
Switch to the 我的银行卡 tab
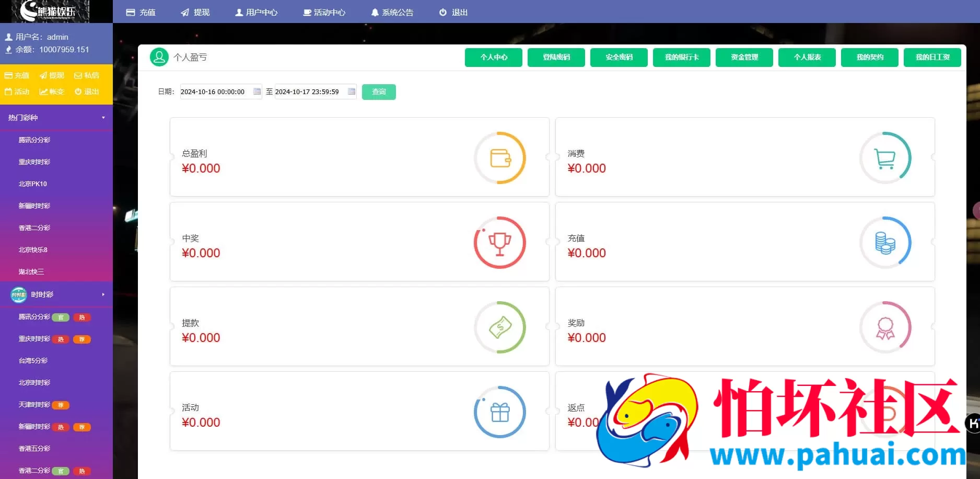[x=681, y=57]
